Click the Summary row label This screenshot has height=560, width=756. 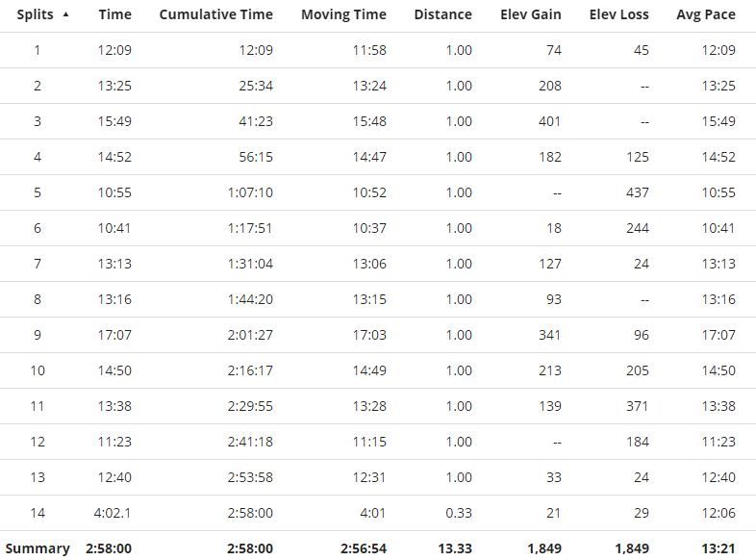click(38, 548)
